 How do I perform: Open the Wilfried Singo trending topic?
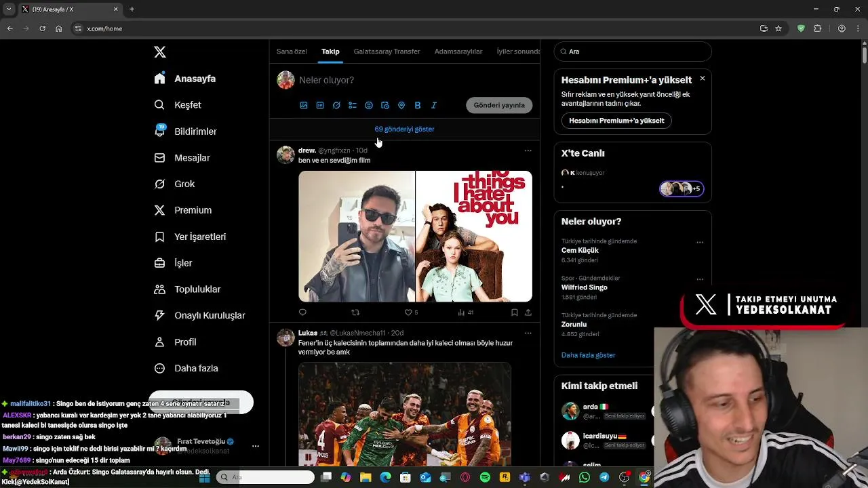pyautogui.click(x=585, y=287)
